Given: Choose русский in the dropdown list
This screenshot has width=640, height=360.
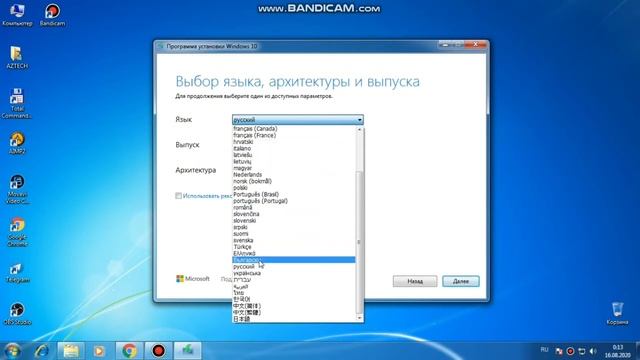Looking at the screenshot, I should [x=294, y=267].
